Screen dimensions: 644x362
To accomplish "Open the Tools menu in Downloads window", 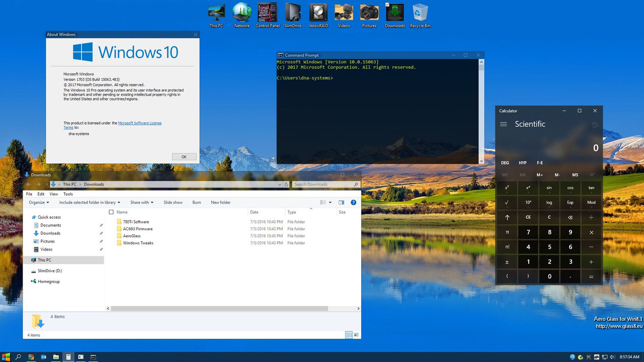I will click(x=68, y=194).
